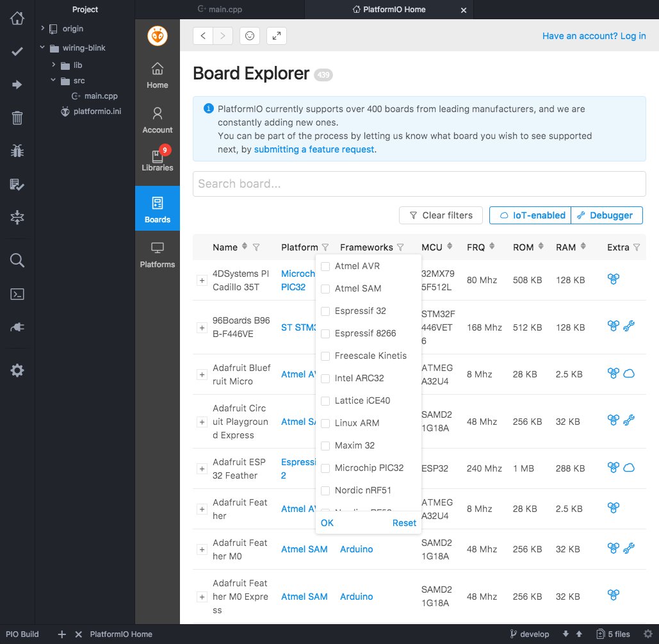
Task: Expand the 4DSystems PICadillo 35T row
Action: coord(202,281)
